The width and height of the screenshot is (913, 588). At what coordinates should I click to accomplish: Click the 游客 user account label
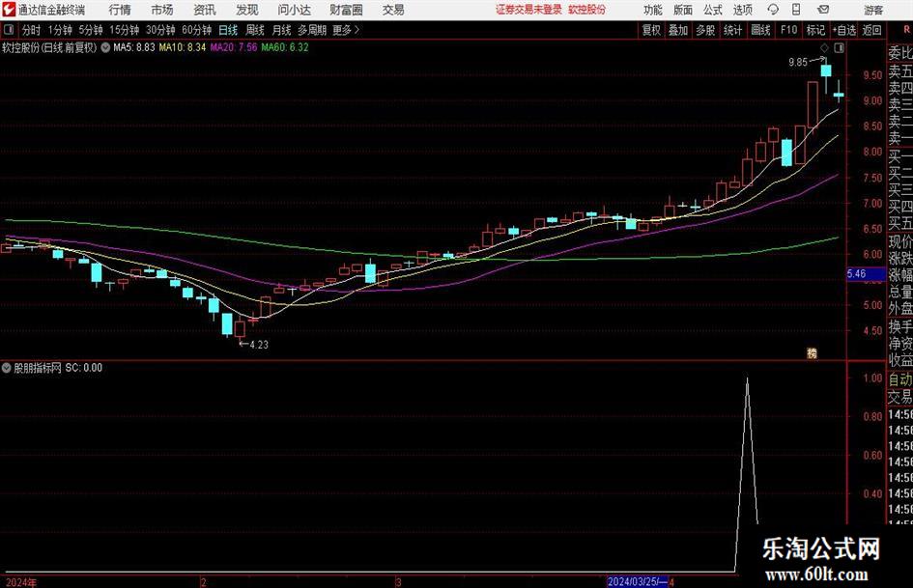[x=873, y=10]
